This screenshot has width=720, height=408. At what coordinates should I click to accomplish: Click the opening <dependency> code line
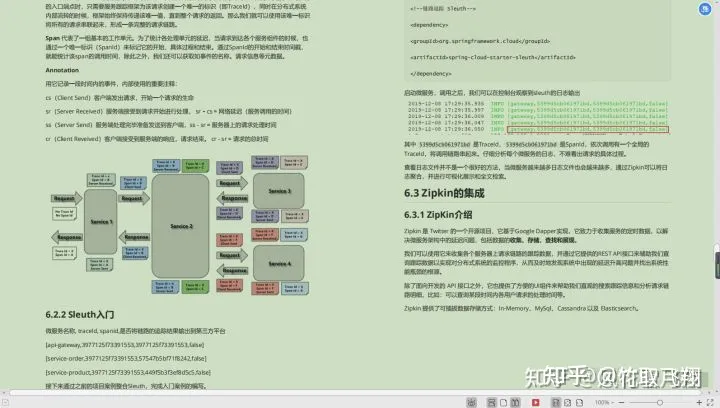click(429, 25)
